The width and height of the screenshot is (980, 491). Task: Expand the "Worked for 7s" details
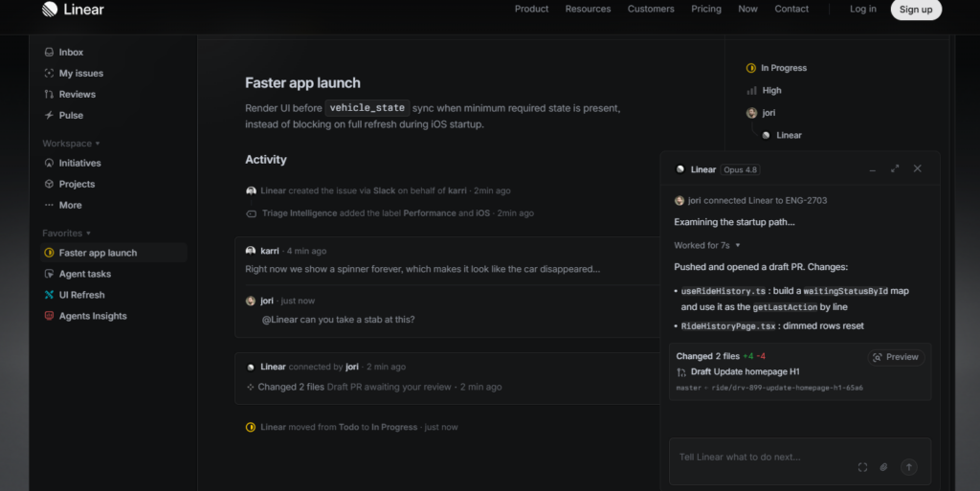click(x=707, y=245)
